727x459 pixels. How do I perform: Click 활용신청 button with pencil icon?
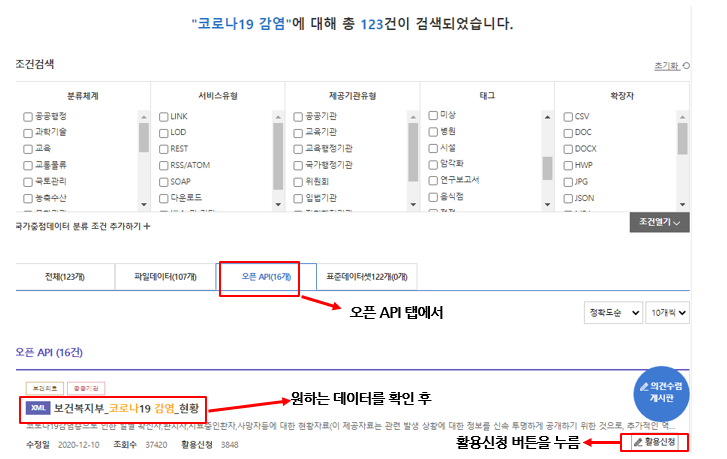pyautogui.click(x=655, y=442)
